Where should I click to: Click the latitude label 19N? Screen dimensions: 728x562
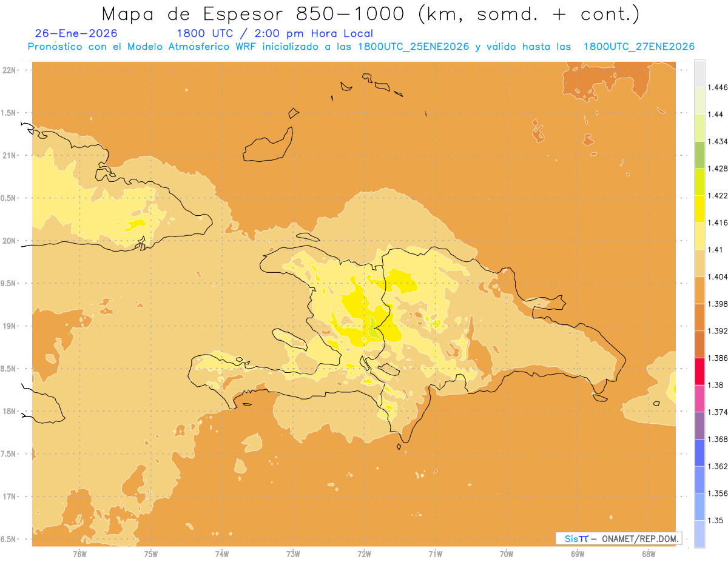coord(9,326)
